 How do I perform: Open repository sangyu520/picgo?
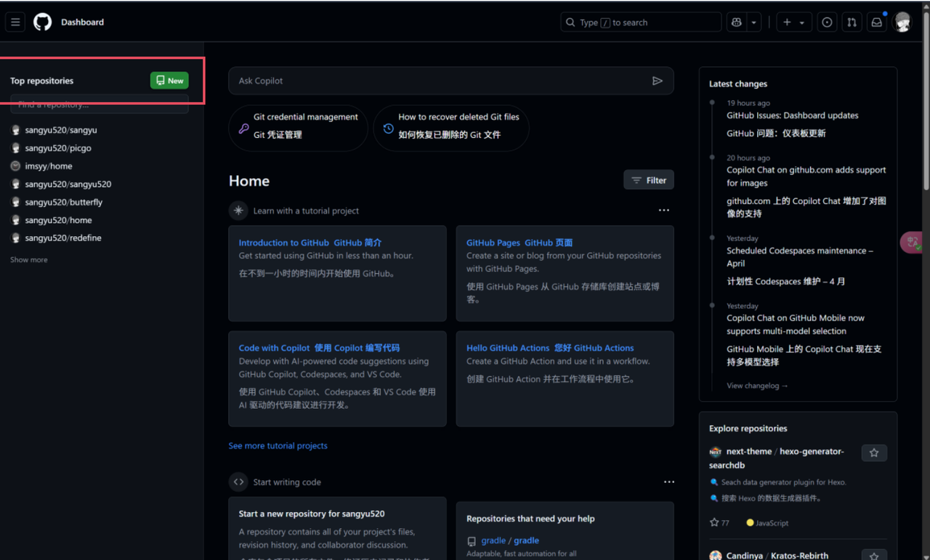coord(58,148)
